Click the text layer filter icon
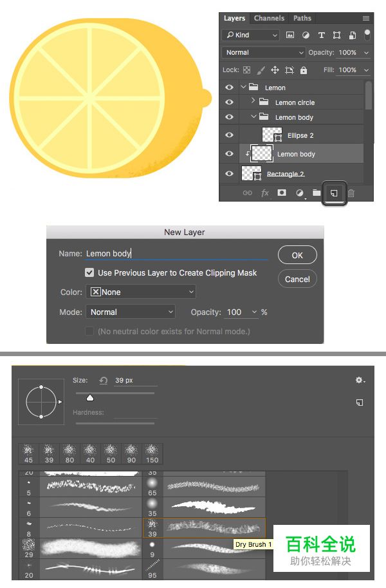Screen dimensions: 386x588 point(321,35)
